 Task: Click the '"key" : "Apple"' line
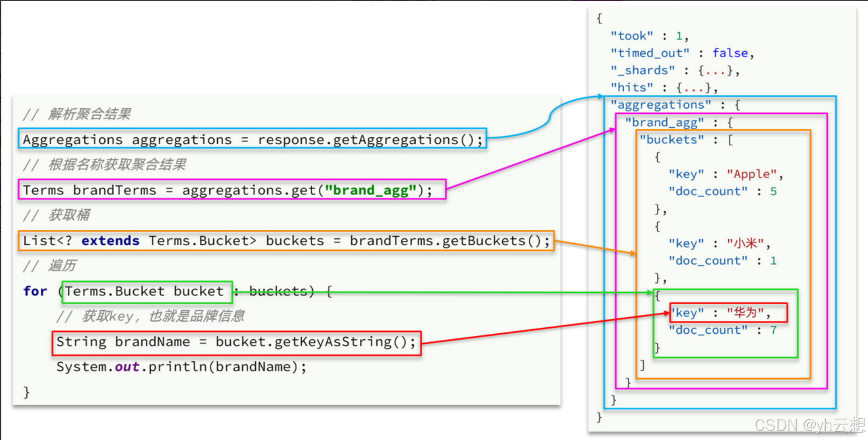click(726, 174)
